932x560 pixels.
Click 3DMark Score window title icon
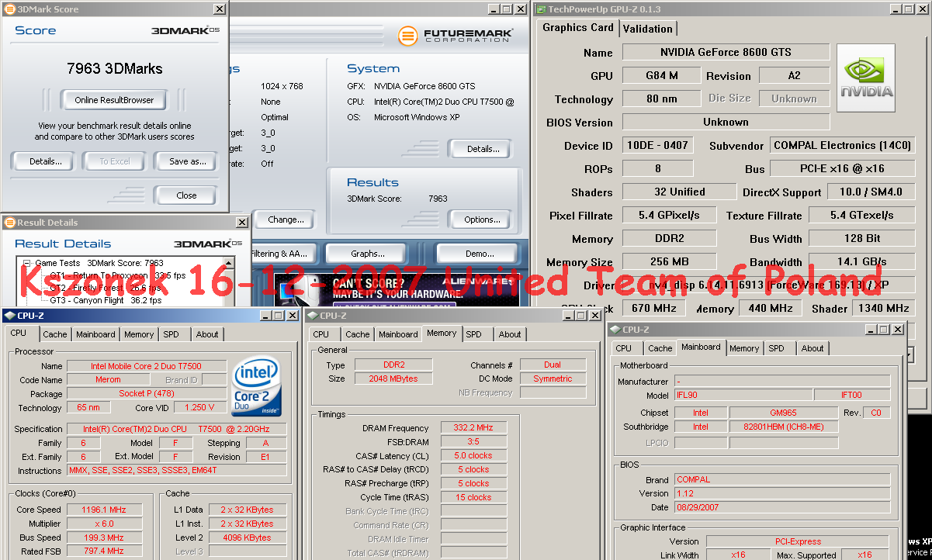(9, 9)
